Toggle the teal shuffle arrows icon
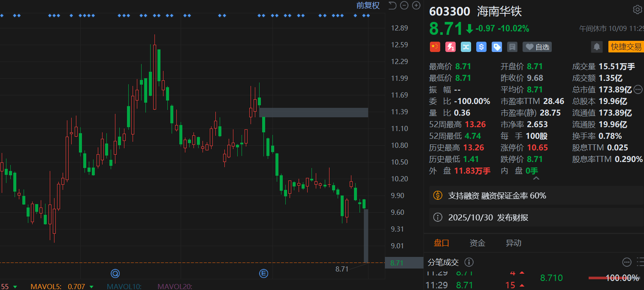This screenshot has width=644, height=290. tap(466, 47)
